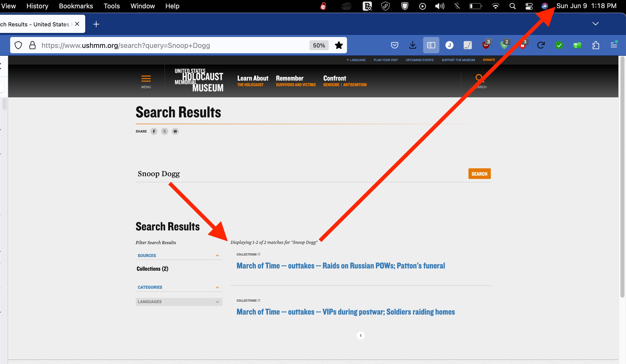Open VIPs during postwar result link

[x=346, y=312]
